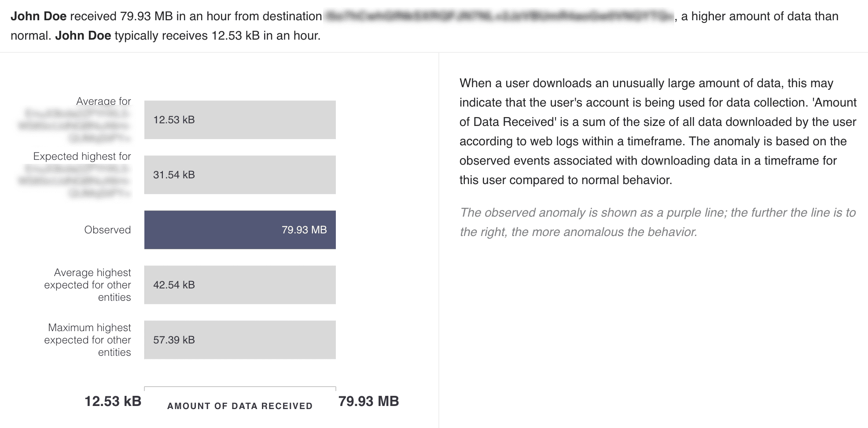Click the dark Observed 79.93 MB bar

pos(240,230)
